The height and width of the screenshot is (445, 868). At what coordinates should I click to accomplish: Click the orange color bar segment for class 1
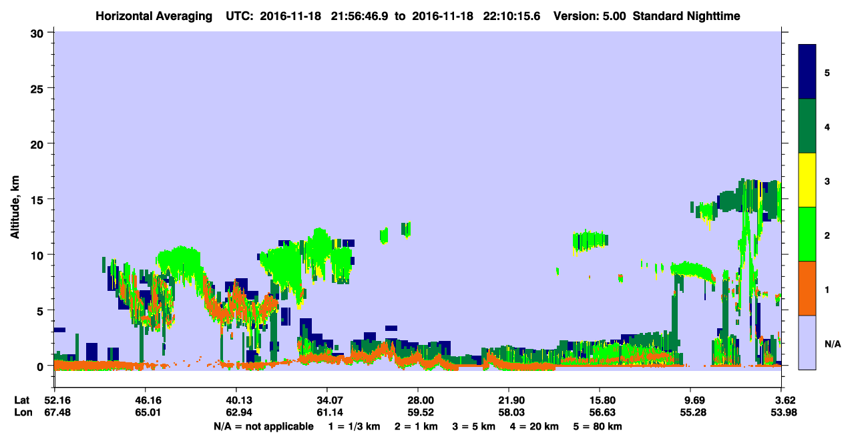(807, 288)
